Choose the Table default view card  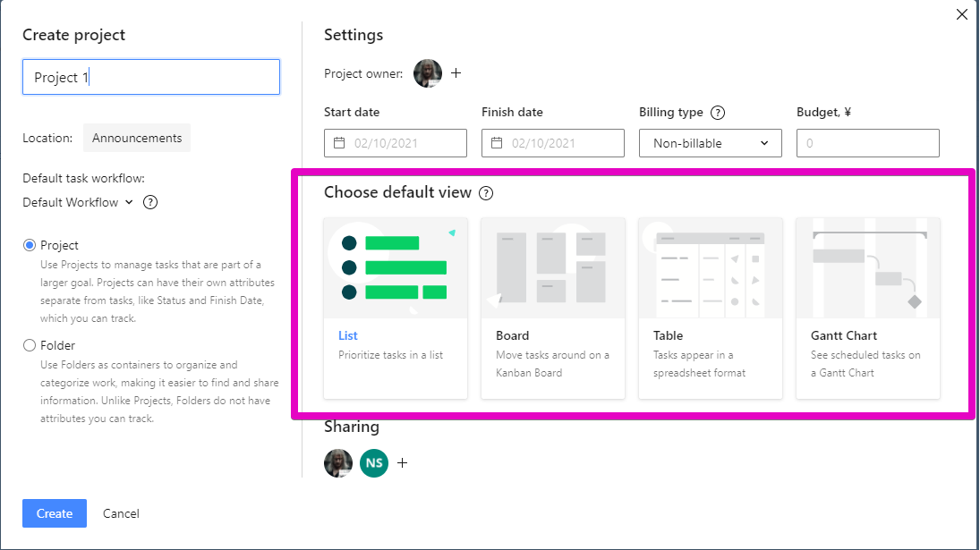click(x=711, y=309)
